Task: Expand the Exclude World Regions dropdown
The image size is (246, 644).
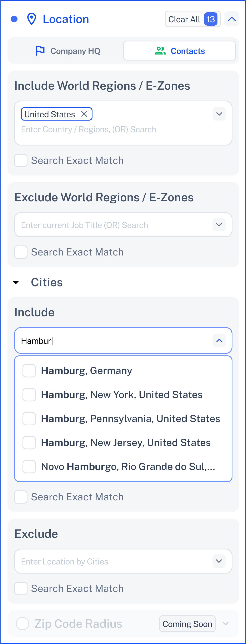Action: pyautogui.click(x=219, y=224)
